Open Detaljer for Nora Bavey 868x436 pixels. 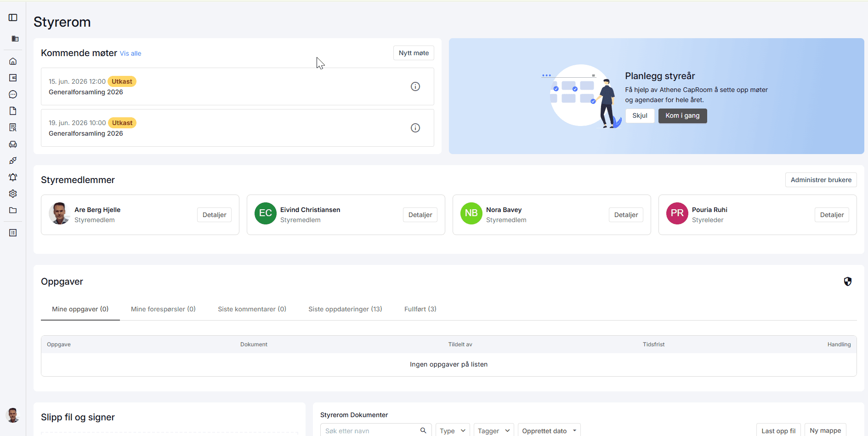pyautogui.click(x=626, y=215)
